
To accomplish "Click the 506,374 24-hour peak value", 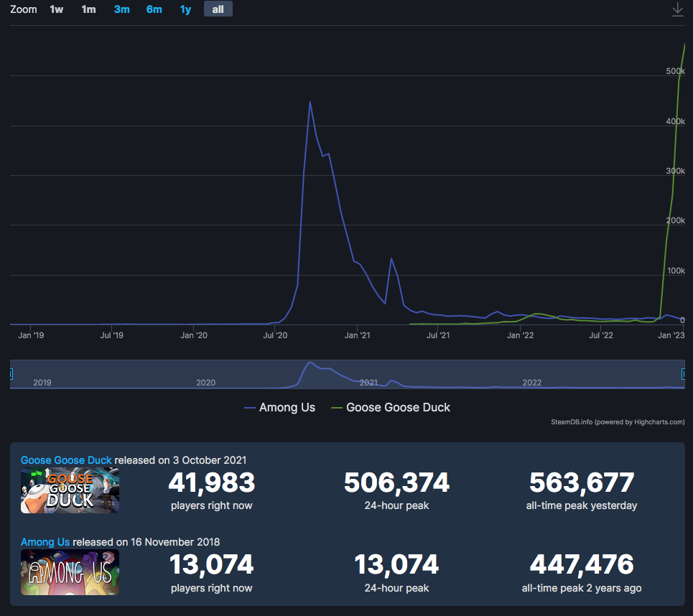I will pos(396,482).
